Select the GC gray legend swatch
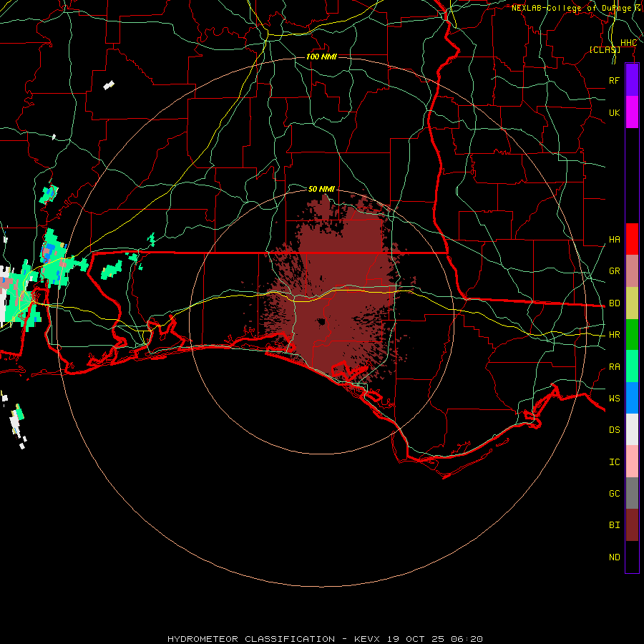Viewport: 644px width, 644px height. (632, 493)
